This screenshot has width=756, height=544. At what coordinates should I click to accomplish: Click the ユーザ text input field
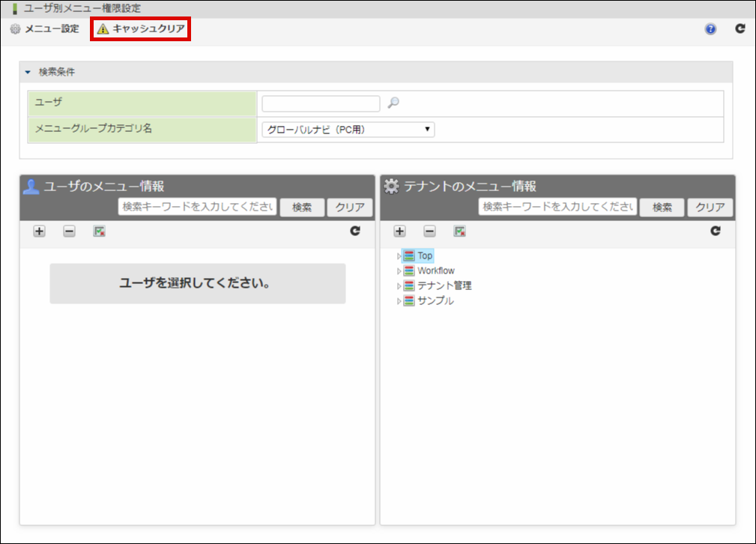coord(321,103)
